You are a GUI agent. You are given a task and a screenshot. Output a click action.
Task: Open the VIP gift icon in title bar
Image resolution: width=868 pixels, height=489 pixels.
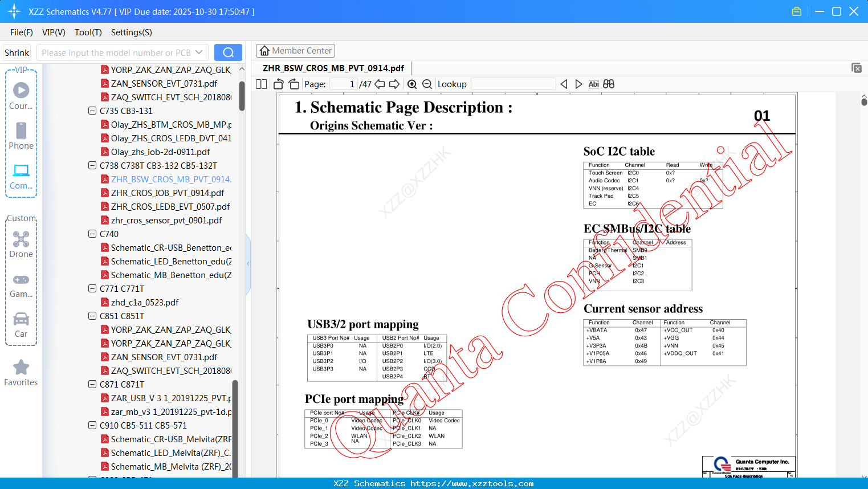click(797, 11)
